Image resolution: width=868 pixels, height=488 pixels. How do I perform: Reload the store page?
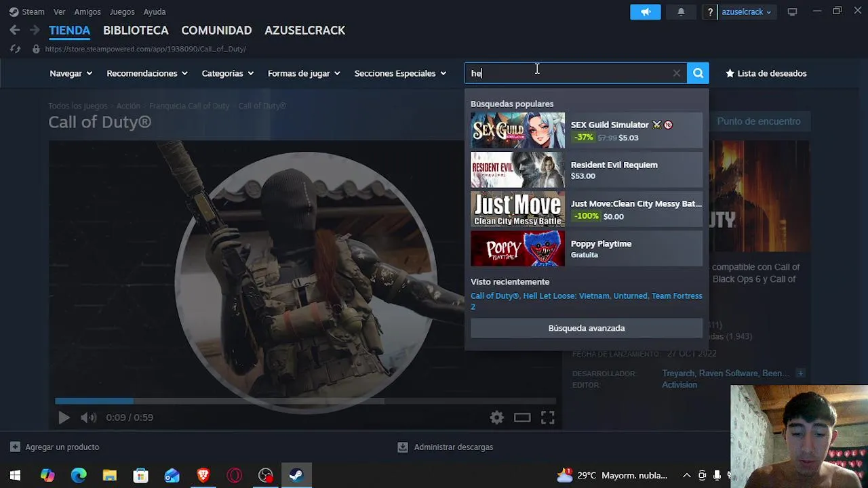click(x=15, y=49)
